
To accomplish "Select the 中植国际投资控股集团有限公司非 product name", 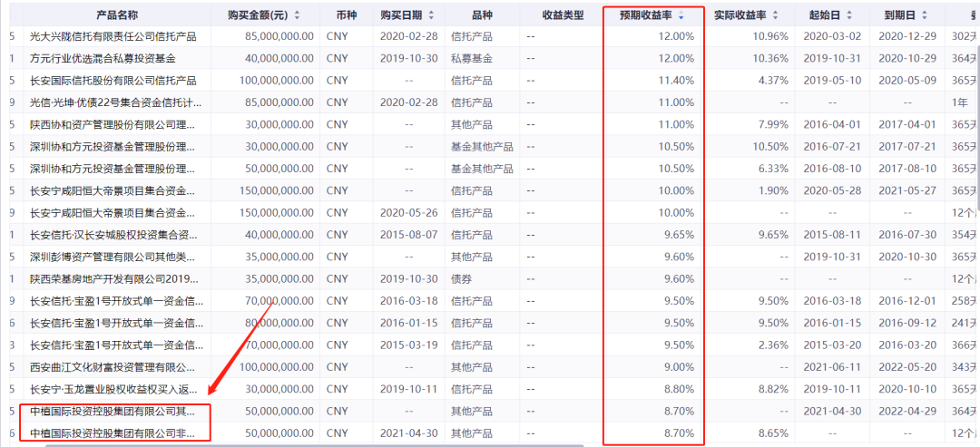I will (x=113, y=433).
